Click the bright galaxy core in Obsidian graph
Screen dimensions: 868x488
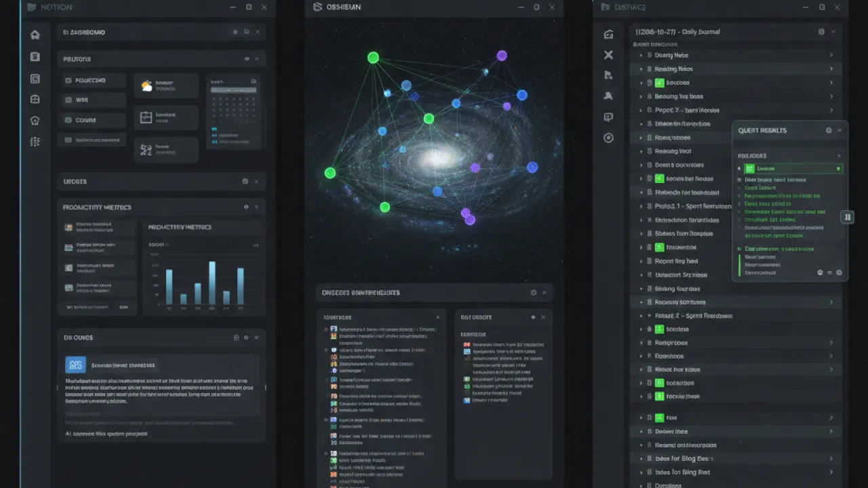click(x=438, y=159)
